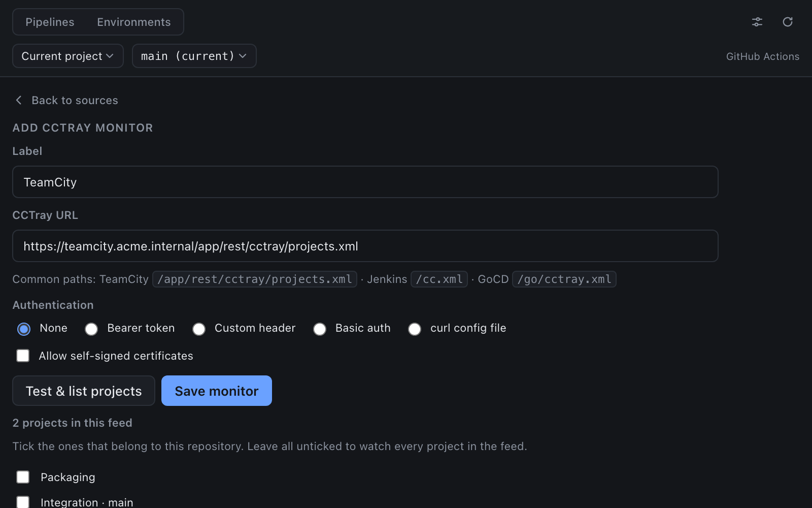Insert the TeamCity /app/rest/cctray/projects.xml path
This screenshot has width=812, height=508.
coord(255,279)
